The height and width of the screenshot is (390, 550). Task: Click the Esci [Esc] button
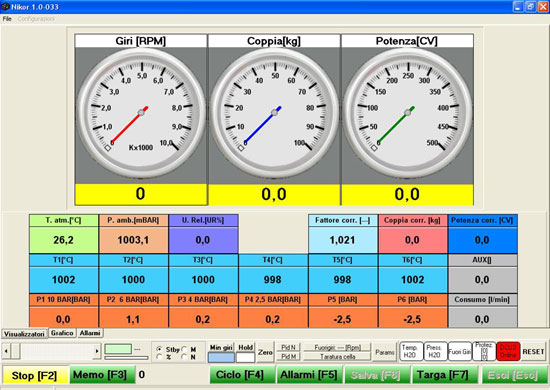point(514,375)
